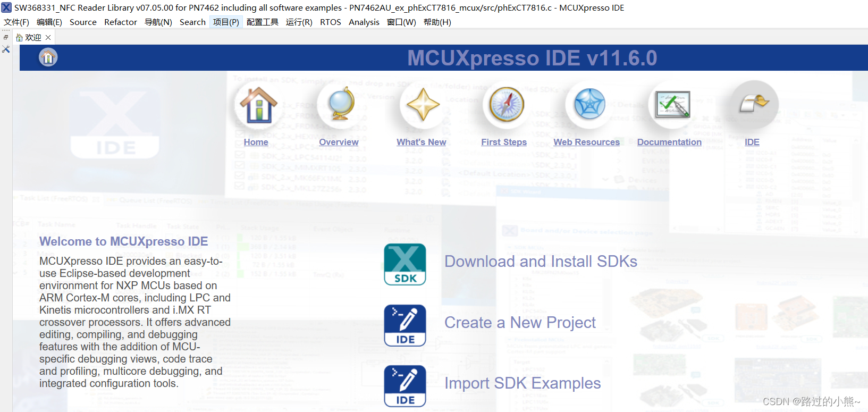Open the Documentation checklist icon
This screenshot has width=868, height=412.
pyautogui.click(x=673, y=105)
